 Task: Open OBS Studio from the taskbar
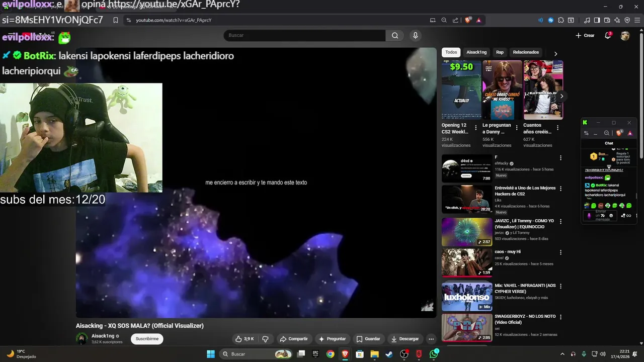[404, 354]
